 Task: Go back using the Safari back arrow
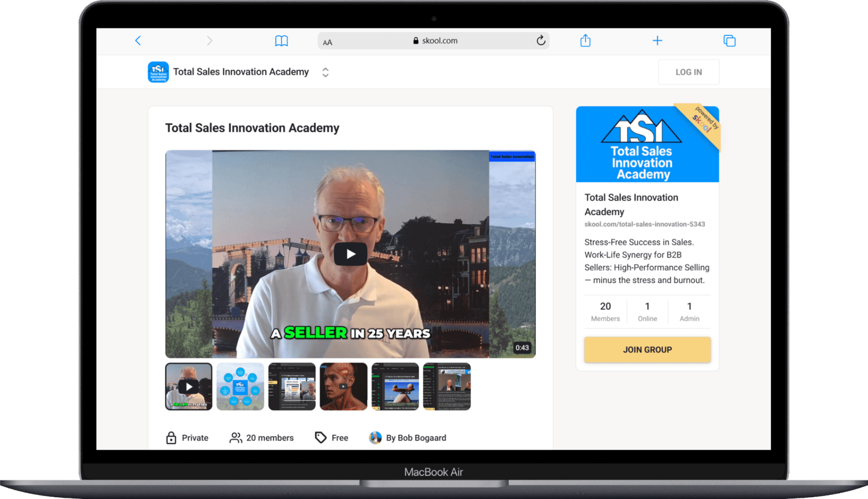(x=138, y=41)
